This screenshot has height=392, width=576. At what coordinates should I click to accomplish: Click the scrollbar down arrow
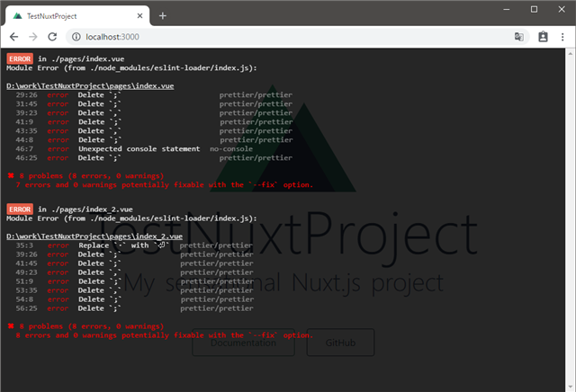[x=570, y=387]
